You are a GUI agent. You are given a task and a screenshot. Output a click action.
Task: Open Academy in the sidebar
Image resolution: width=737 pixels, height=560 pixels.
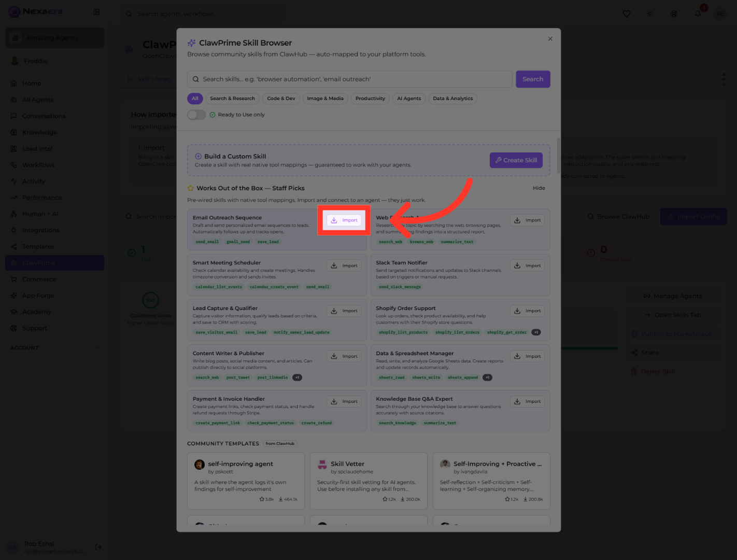click(x=54, y=312)
